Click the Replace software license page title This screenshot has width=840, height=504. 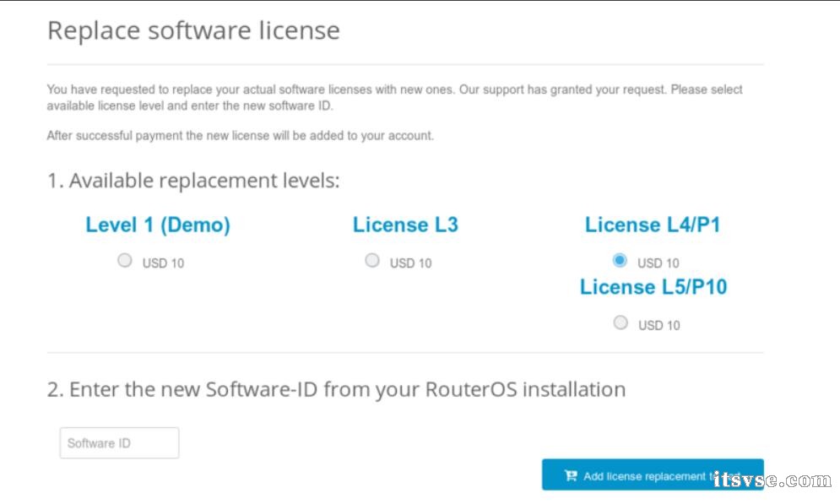193,31
